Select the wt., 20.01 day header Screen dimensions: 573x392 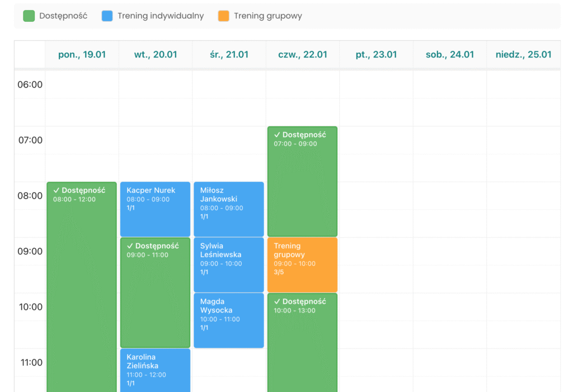pyautogui.click(x=156, y=54)
